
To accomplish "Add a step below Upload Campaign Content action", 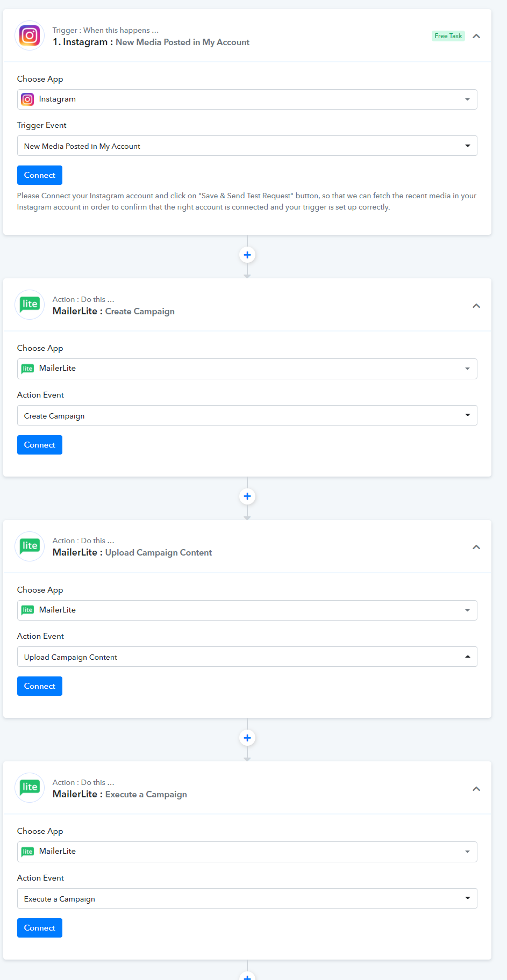I will [x=247, y=738].
